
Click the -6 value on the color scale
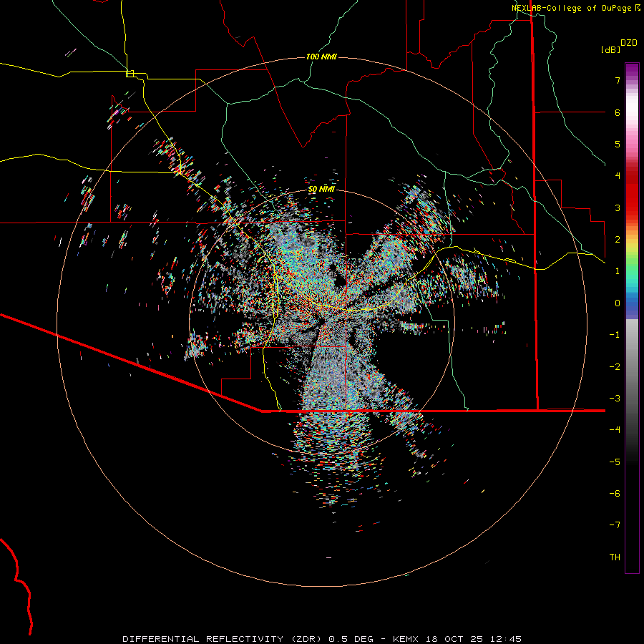tap(615, 494)
